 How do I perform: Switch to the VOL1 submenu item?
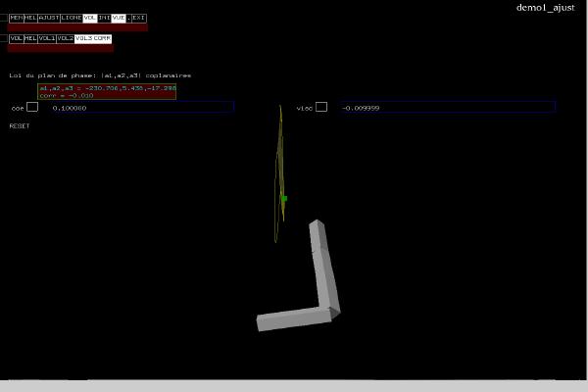click(47, 38)
